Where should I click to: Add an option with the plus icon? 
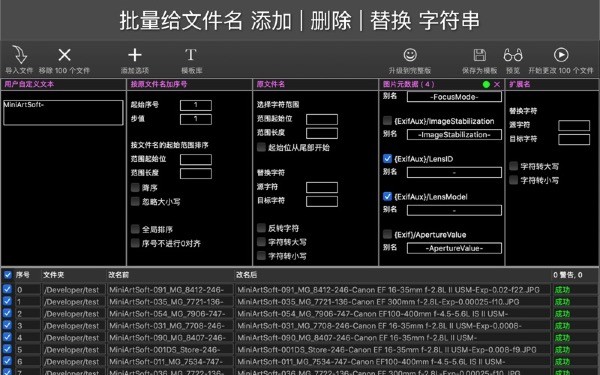pyautogui.click(x=135, y=55)
